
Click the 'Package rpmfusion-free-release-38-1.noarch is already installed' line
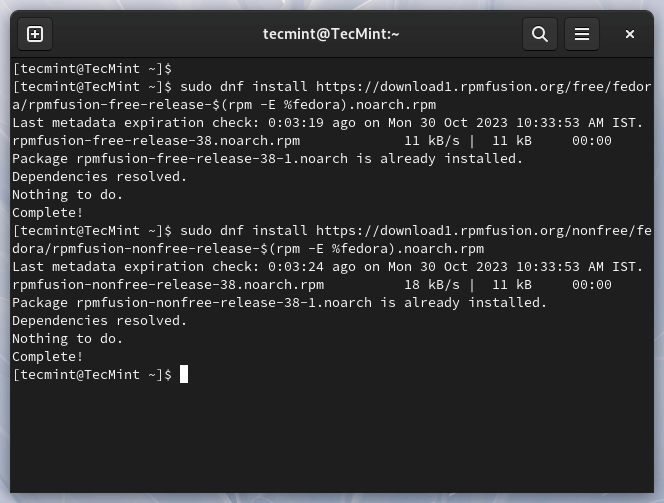pyautogui.click(x=268, y=159)
